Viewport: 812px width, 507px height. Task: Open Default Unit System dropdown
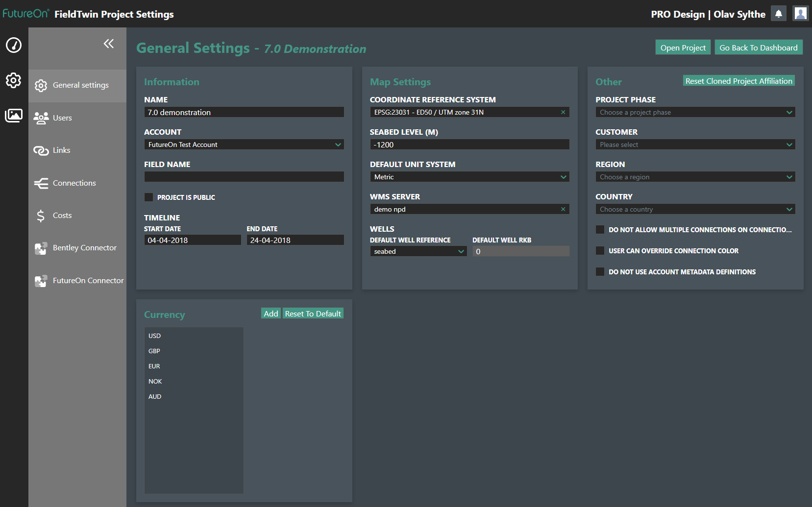pos(469,177)
